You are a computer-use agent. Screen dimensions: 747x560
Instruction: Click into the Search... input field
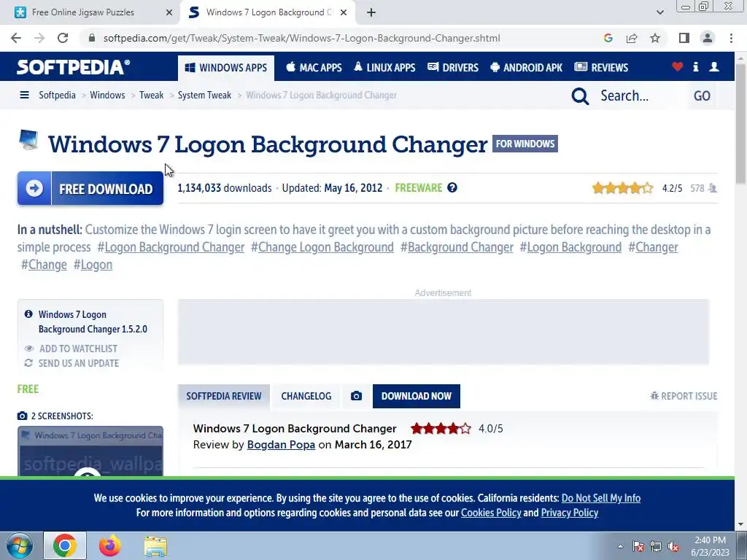pyautogui.click(x=640, y=96)
